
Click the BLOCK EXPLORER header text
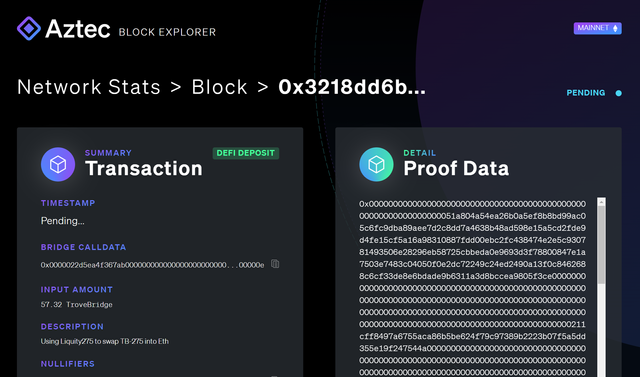[x=167, y=32]
